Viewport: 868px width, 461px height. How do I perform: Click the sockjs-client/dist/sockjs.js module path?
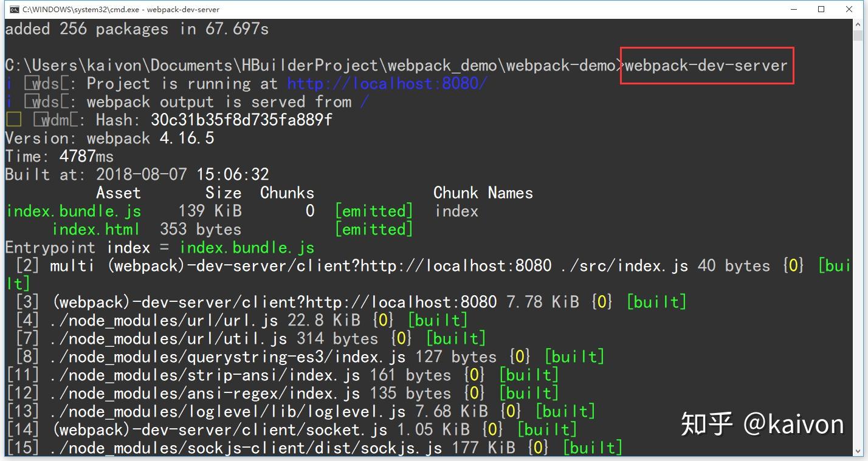point(246,448)
